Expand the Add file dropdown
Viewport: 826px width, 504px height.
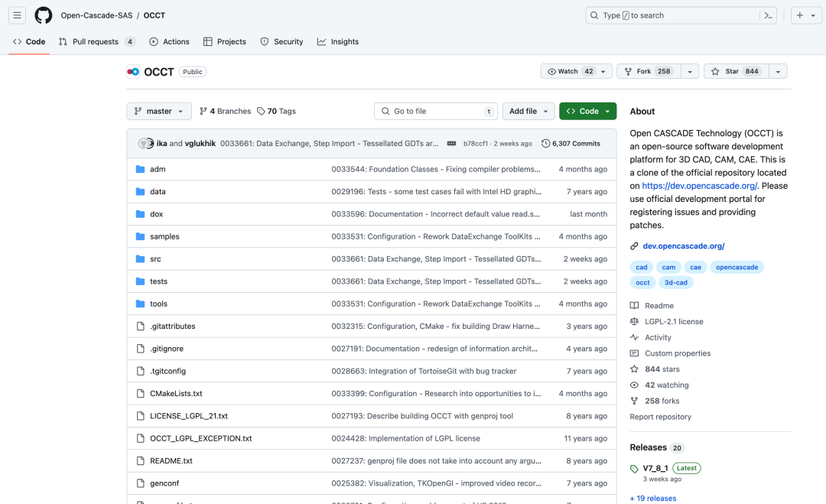coord(528,111)
